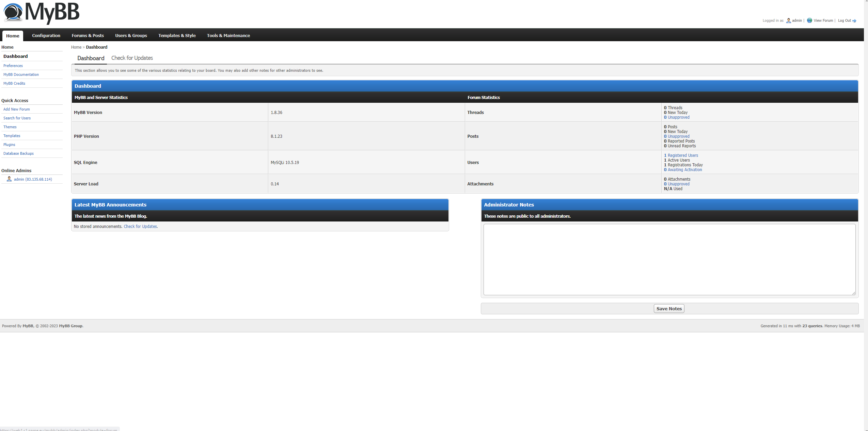
Task: Open Plugins from Quick Access
Action: (x=9, y=145)
